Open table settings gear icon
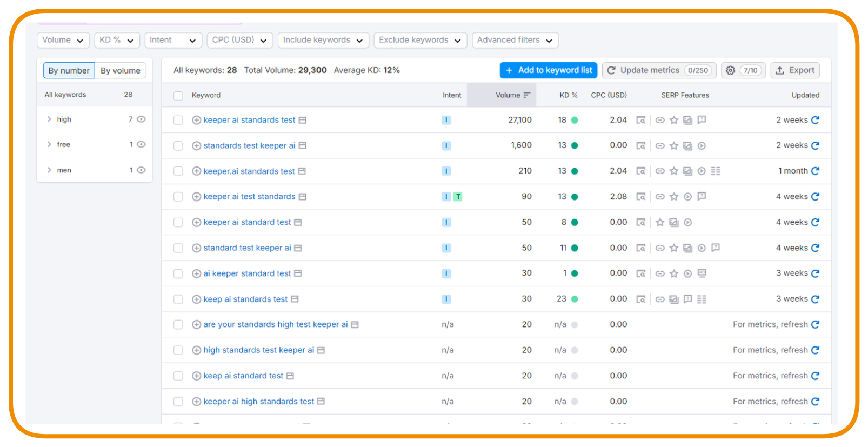This screenshot has height=447, width=868. (730, 70)
